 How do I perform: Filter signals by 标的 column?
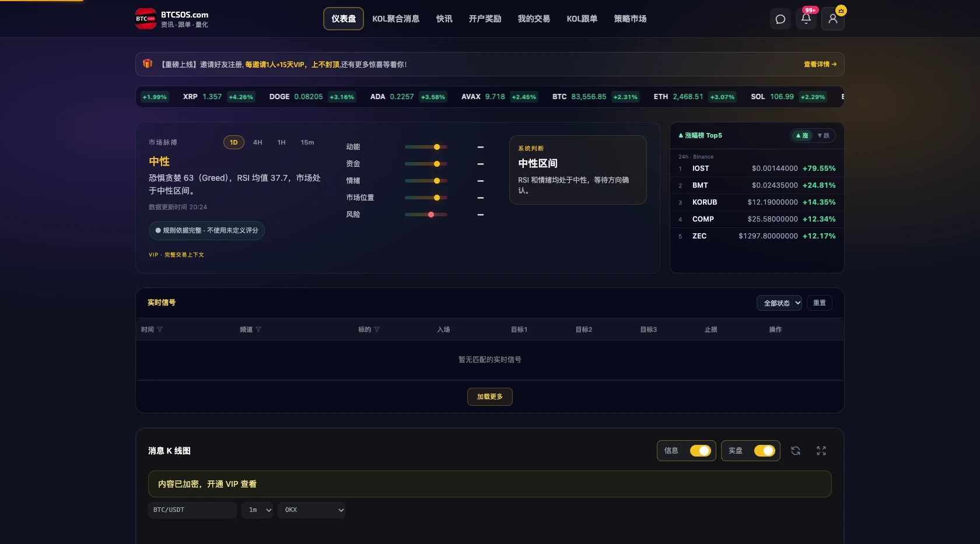pyautogui.click(x=377, y=329)
